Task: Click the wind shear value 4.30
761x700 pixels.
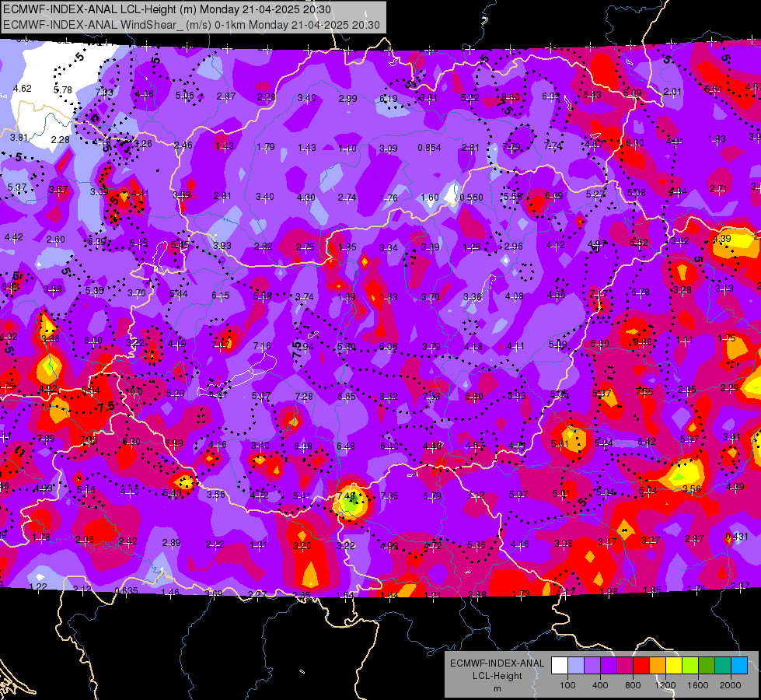Action: tap(305, 198)
